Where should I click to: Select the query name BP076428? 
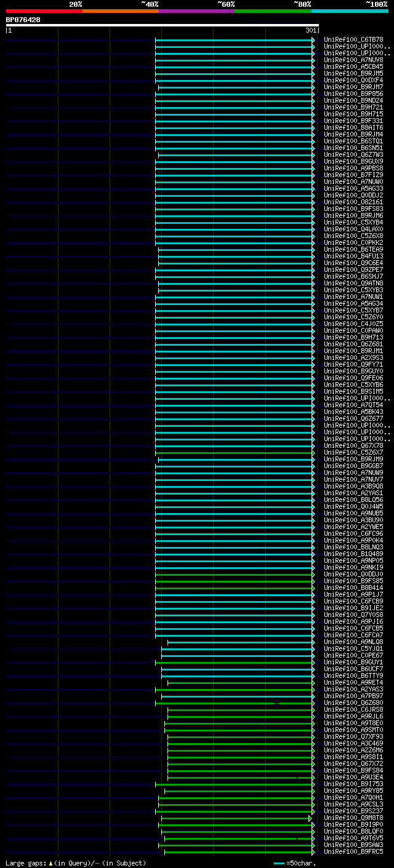pyautogui.click(x=23, y=20)
